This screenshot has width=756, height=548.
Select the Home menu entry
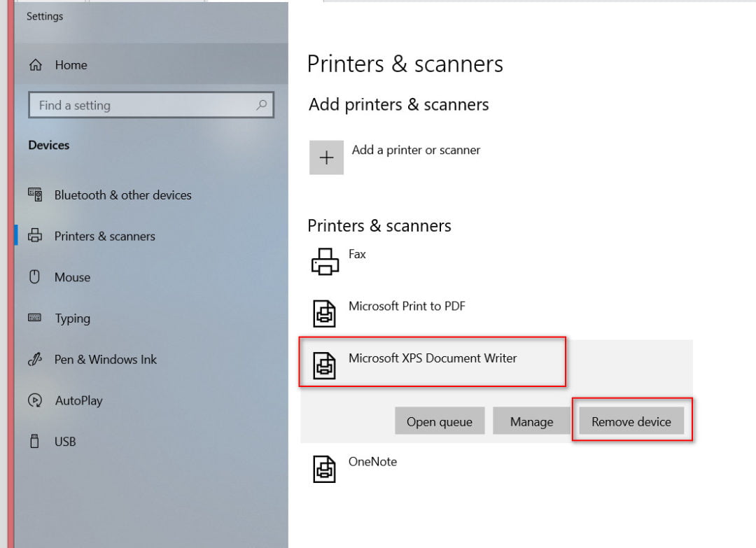[x=71, y=64]
